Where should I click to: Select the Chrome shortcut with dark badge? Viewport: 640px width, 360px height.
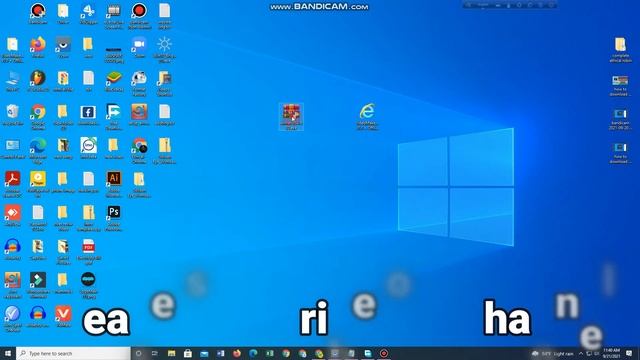tap(139, 151)
